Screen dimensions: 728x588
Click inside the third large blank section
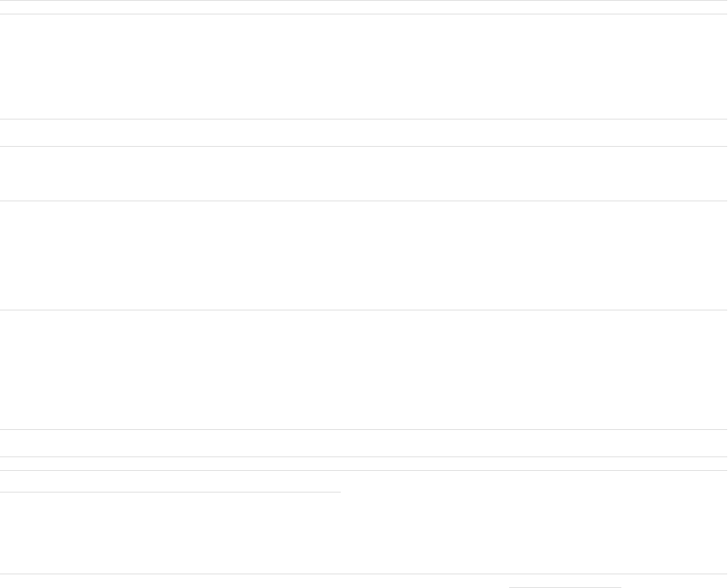tap(363, 255)
